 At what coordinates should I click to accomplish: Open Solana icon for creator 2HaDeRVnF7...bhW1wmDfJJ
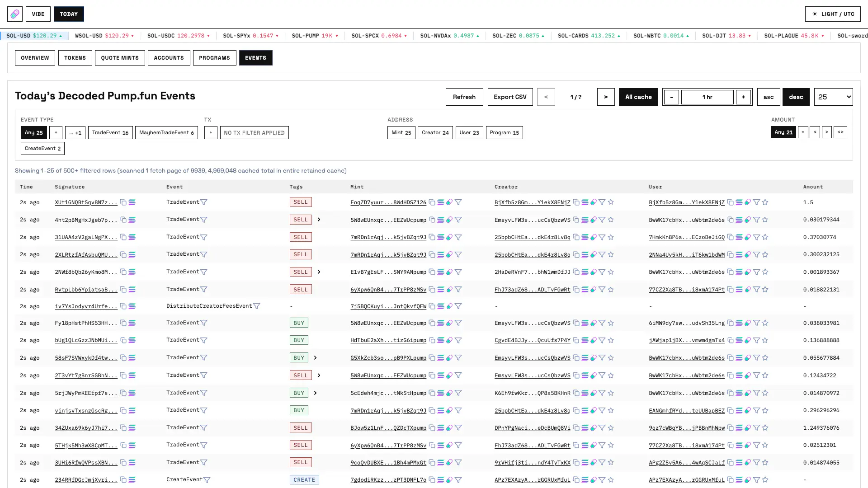tap(585, 272)
